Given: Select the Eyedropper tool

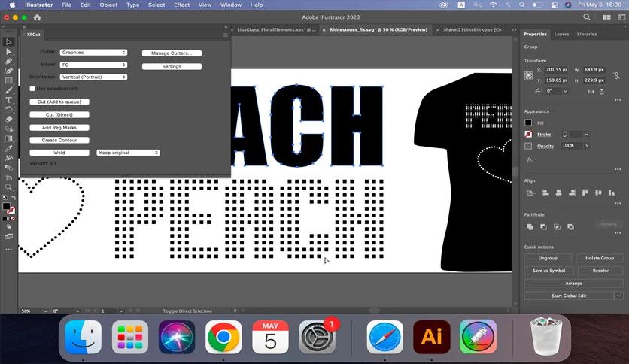Looking at the screenshot, I should [8, 148].
